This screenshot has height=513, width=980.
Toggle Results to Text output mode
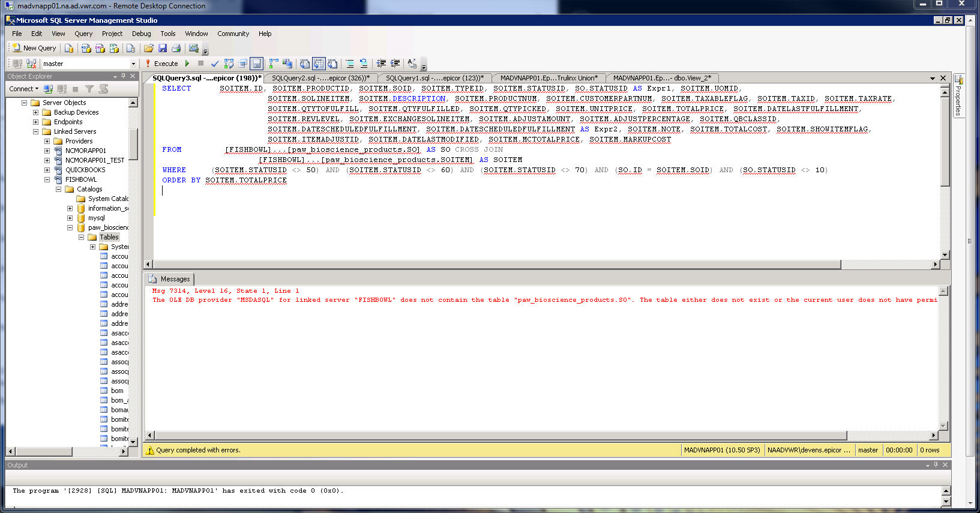pyautogui.click(x=305, y=64)
